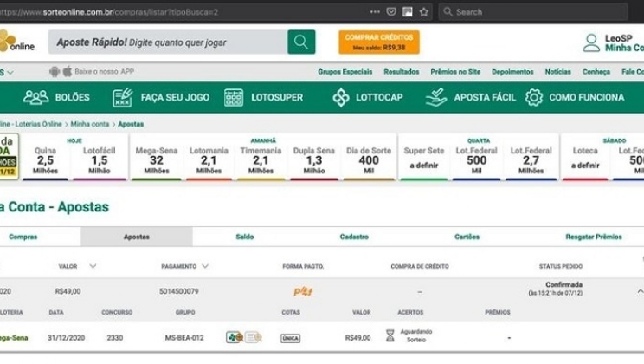Open the Saldo tab
Screen dimensions: 644x364
(244, 237)
